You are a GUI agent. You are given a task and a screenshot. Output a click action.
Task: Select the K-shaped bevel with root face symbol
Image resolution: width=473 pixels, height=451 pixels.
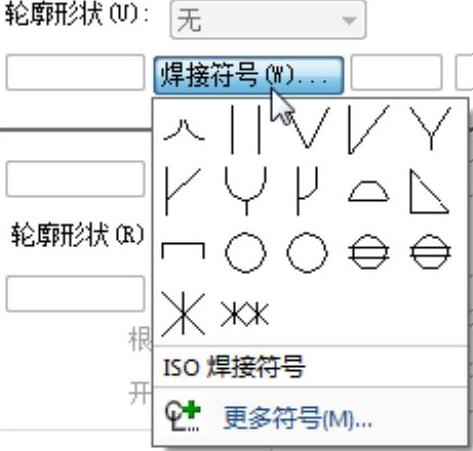[183, 191]
